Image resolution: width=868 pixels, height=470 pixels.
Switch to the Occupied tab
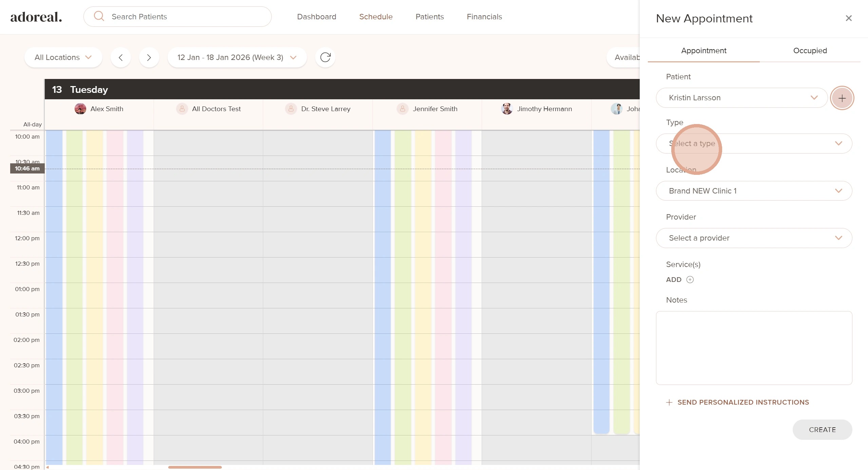[810, 50]
